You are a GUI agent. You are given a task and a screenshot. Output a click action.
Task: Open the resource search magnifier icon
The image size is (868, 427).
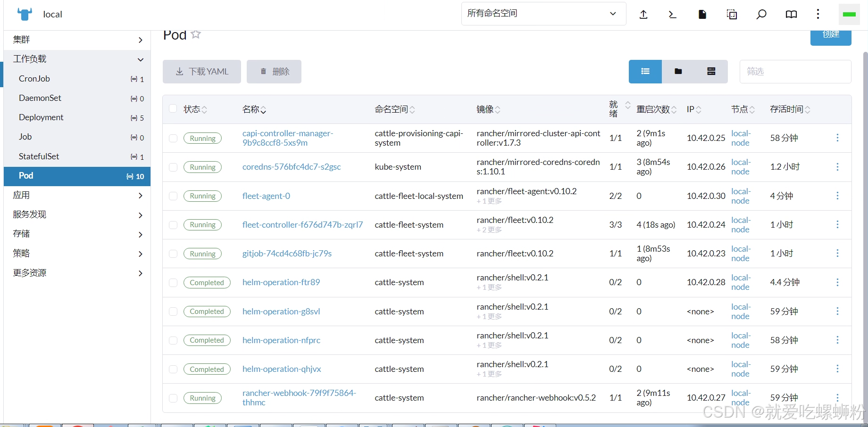click(761, 15)
